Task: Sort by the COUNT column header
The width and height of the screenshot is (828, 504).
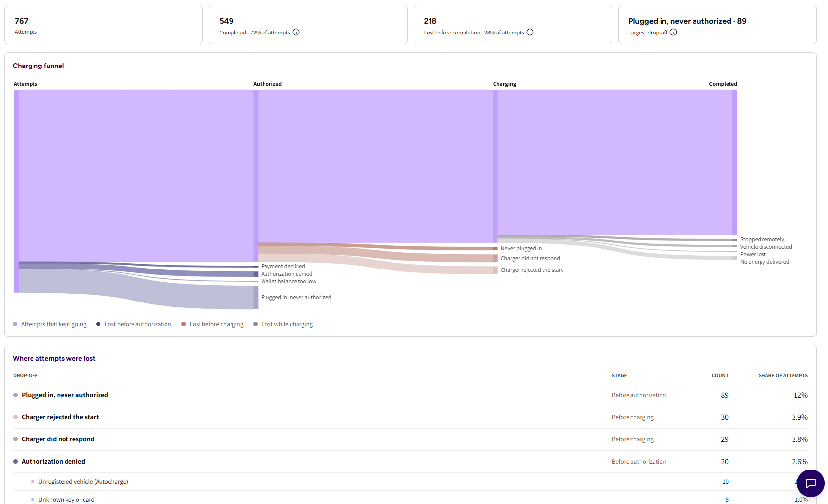Action: [x=720, y=376]
